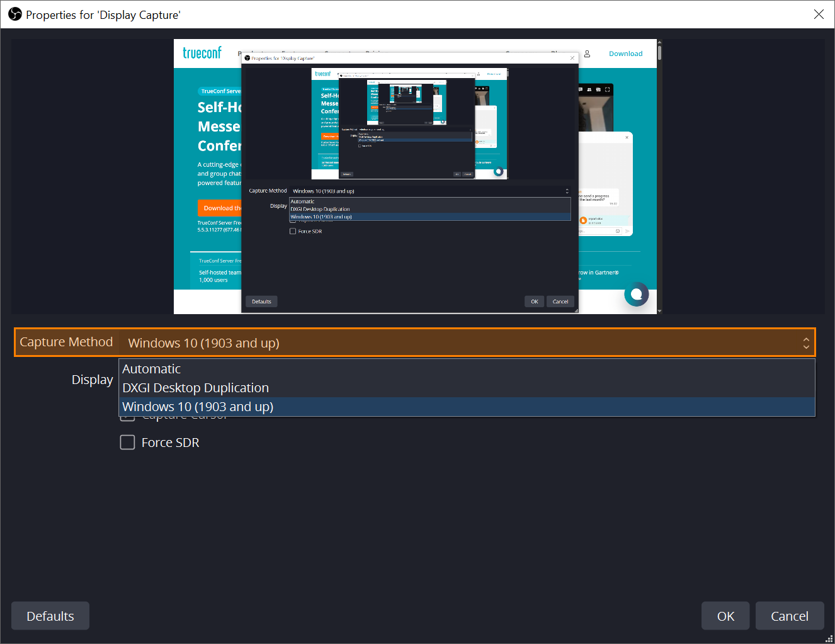Choose the DXGI Desktop Duplication option
Image resolution: width=835 pixels, height=644 pixels.
(x=195, y=388)
